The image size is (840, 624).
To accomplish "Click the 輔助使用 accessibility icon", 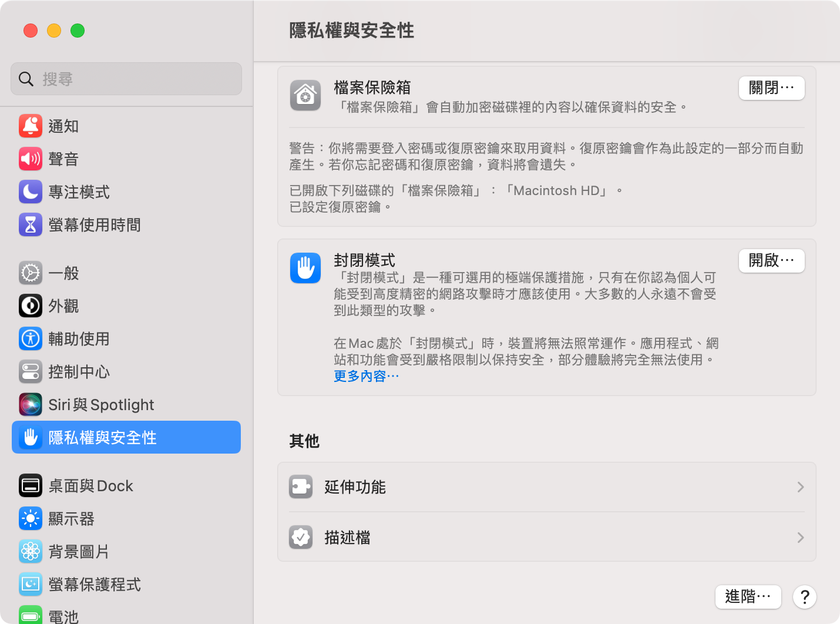I will coord(31,338).
